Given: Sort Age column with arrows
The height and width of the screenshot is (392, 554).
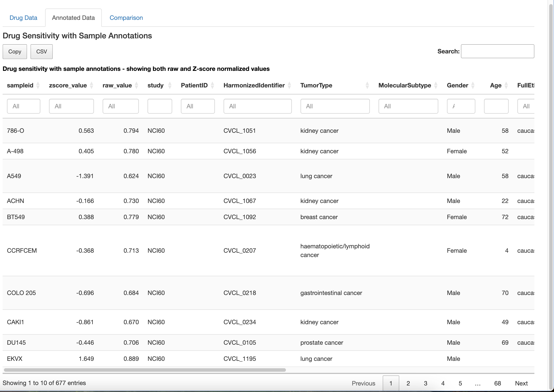Looking at the screenshot, I should point(506,85).
